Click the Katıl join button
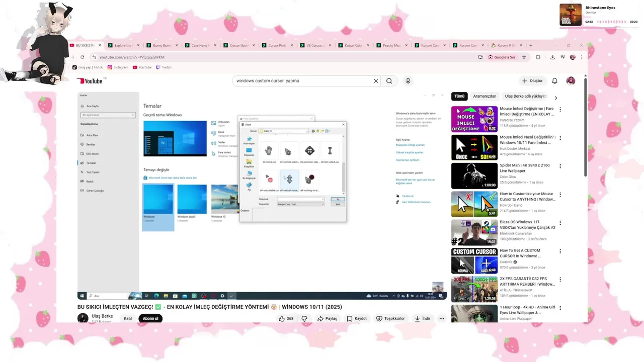 pos(128,318)
